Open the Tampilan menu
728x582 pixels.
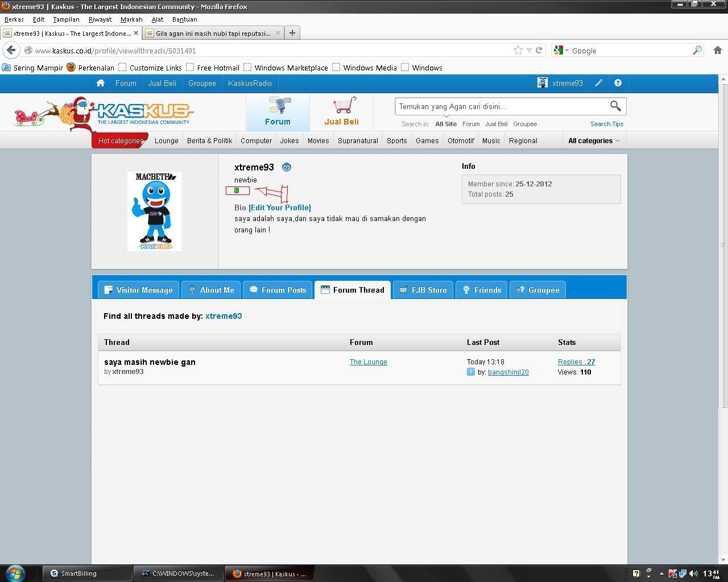66,19
